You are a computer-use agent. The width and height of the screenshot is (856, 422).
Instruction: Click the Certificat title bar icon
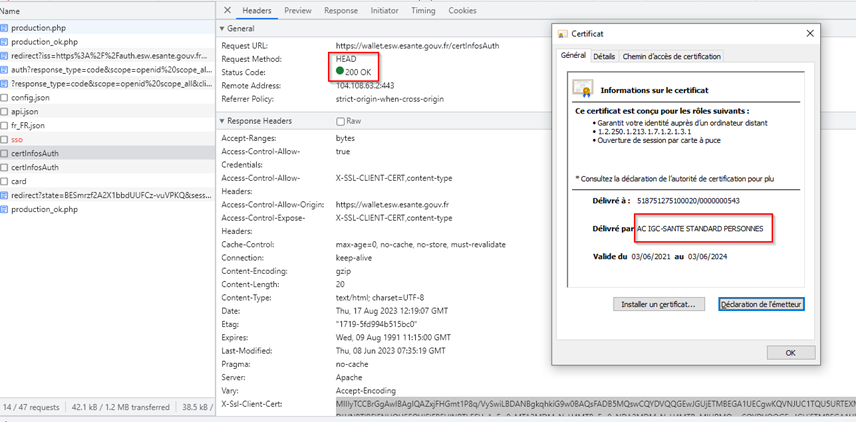(x=564, y=33)
